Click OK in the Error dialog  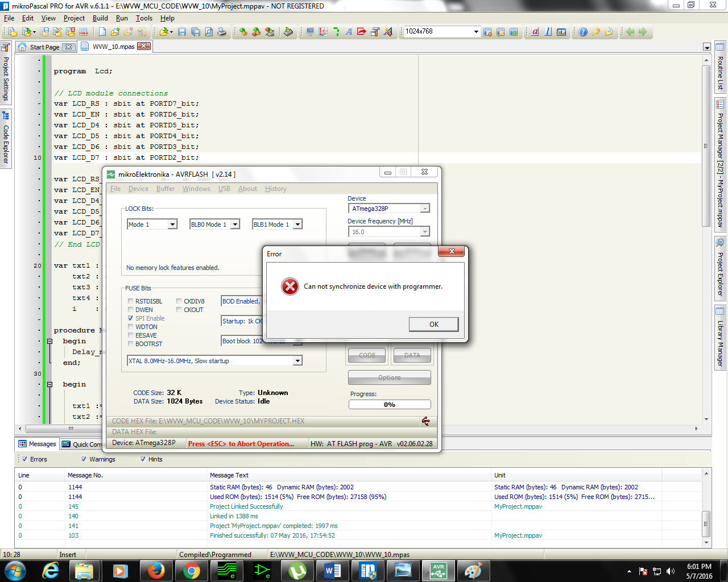(433, 325)
